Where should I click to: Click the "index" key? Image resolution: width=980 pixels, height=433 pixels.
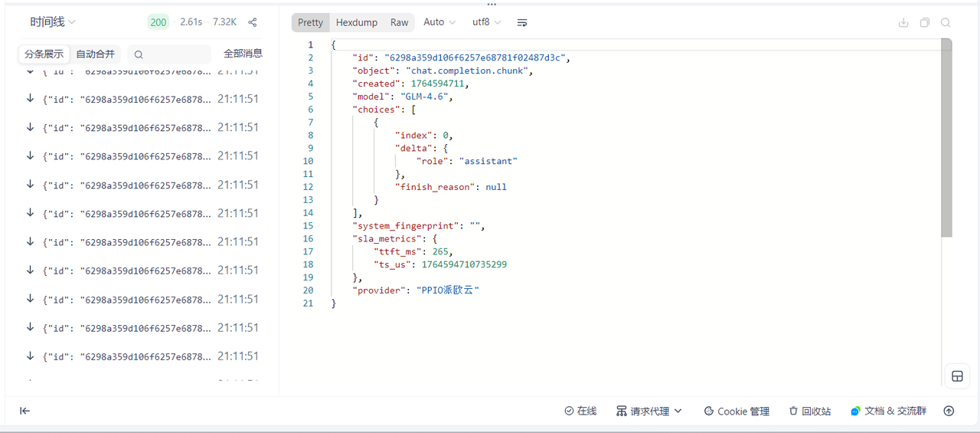(x=413, y=135)
